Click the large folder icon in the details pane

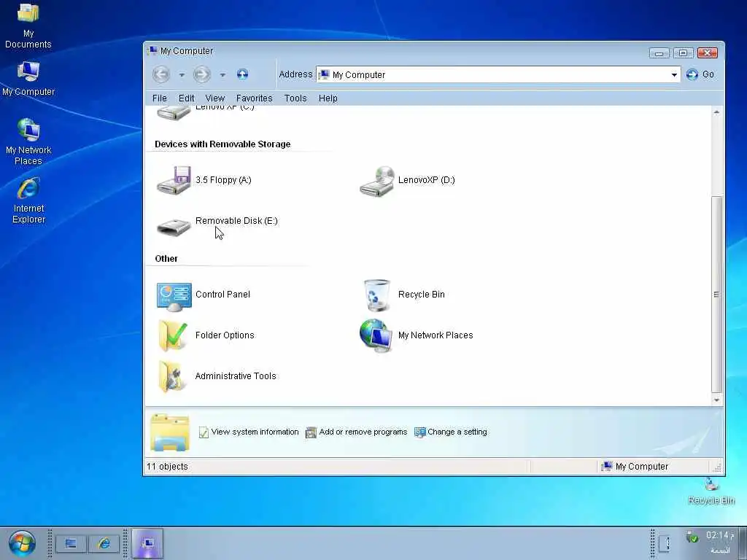[169, 432]
